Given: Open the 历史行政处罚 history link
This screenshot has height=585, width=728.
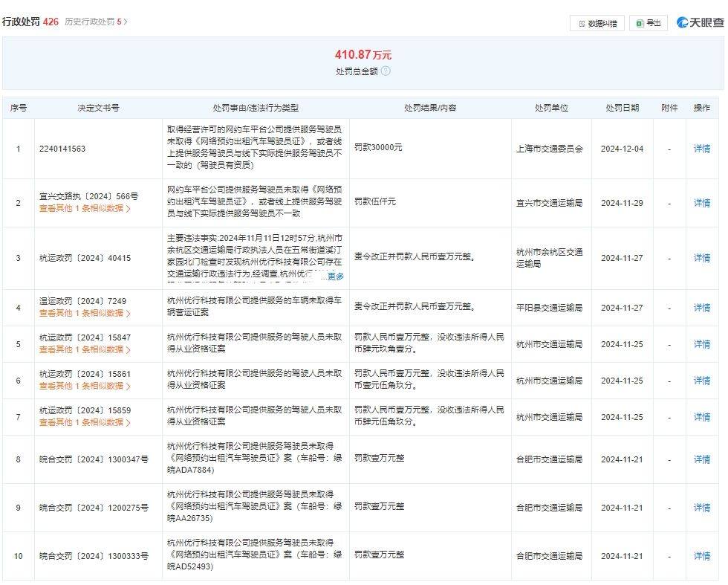Looking at the screenshot, I should (96, 22).
